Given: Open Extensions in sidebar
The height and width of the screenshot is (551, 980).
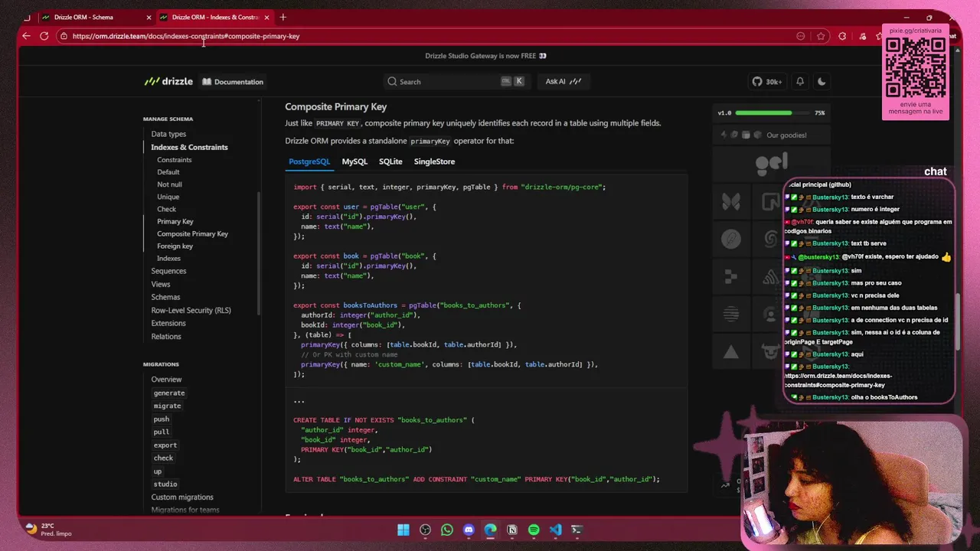Looking at the screenshot, I should [x=168, y=323].
